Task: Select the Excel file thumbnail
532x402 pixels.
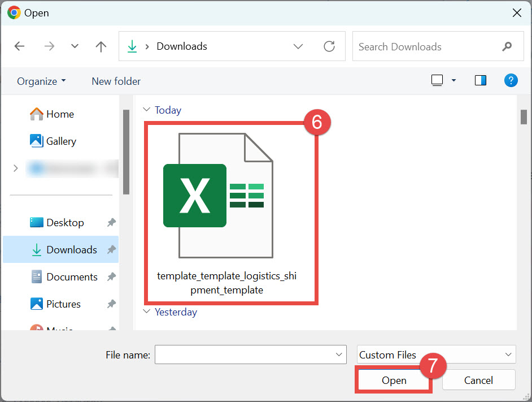Action: point(218,196)
